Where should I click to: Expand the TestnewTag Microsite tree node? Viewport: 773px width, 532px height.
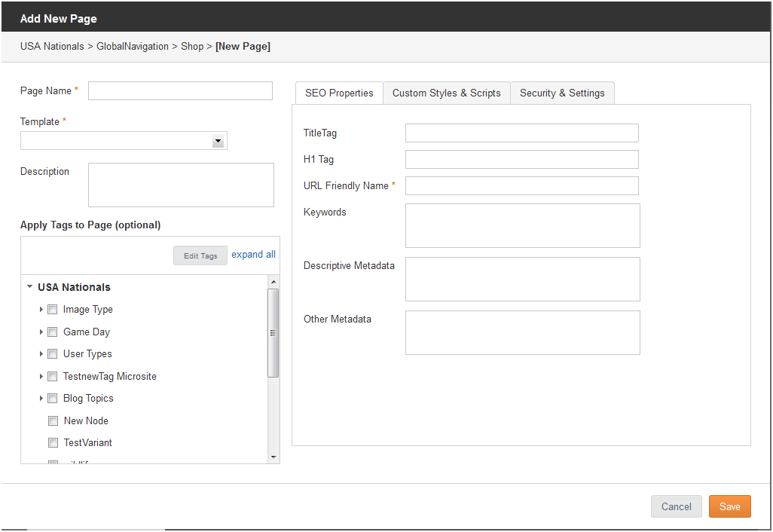pyautogui.click(x=41, y=376)
